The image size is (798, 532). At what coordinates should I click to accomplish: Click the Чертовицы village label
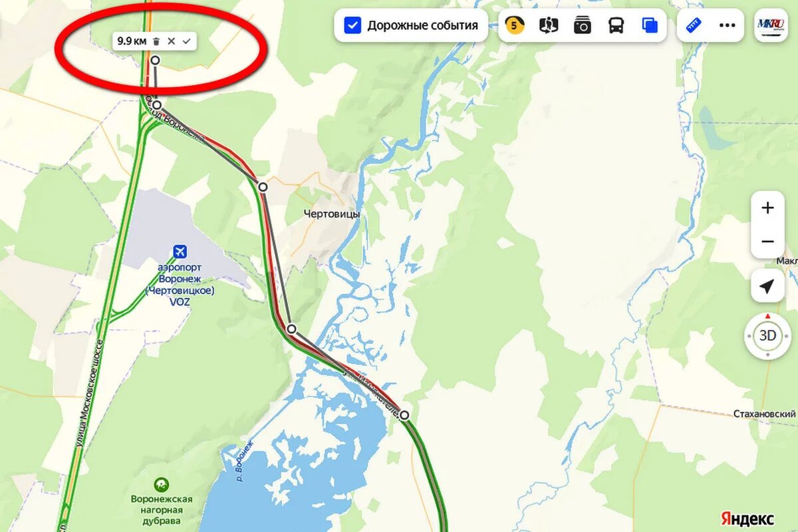(x=332, y=214)
